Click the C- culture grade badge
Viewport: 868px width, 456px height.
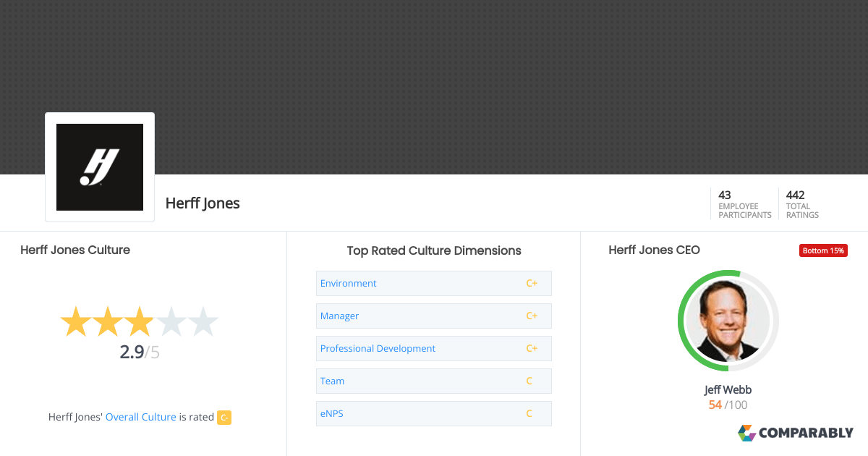pyautogui.click(x=224, y=418)
